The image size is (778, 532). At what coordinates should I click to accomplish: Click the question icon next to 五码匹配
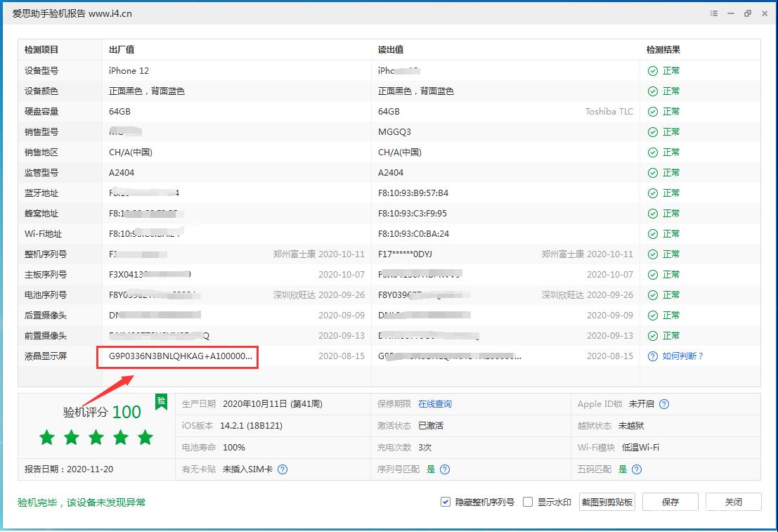click(637, 469)
